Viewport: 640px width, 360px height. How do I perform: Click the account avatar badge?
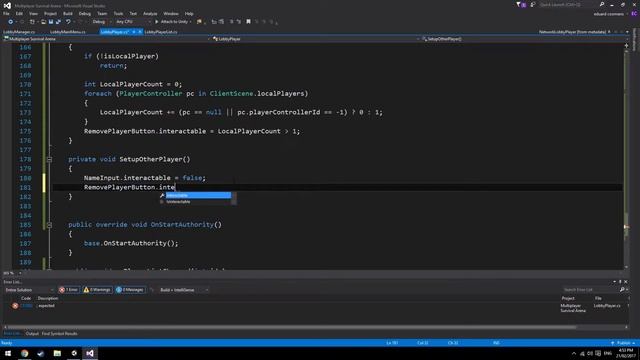tap(634, 14)
